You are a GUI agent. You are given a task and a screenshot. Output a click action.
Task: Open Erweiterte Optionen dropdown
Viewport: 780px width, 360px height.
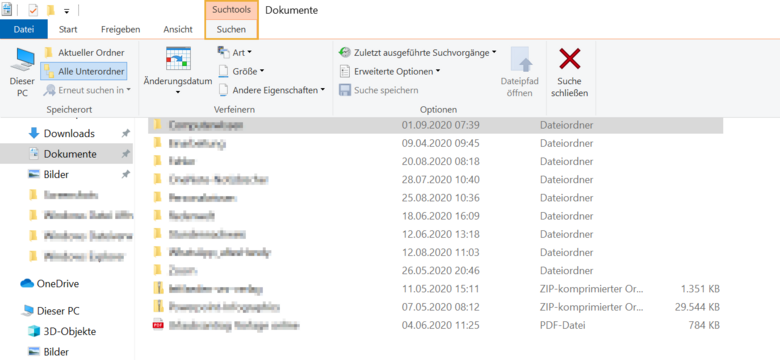pos(390,72)
